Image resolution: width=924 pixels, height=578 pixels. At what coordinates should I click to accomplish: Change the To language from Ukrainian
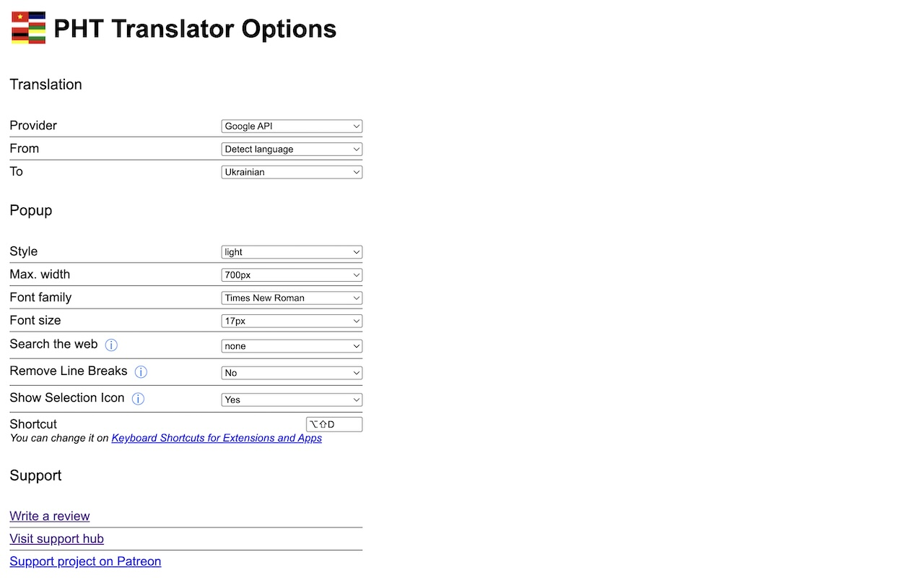292,172
